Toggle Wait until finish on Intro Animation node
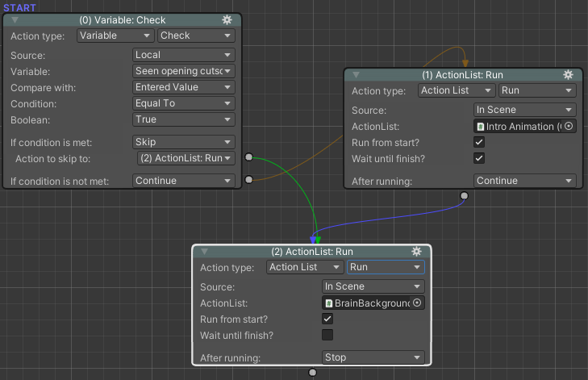Viewport: 588px width, 380px height. coord(479,158)
